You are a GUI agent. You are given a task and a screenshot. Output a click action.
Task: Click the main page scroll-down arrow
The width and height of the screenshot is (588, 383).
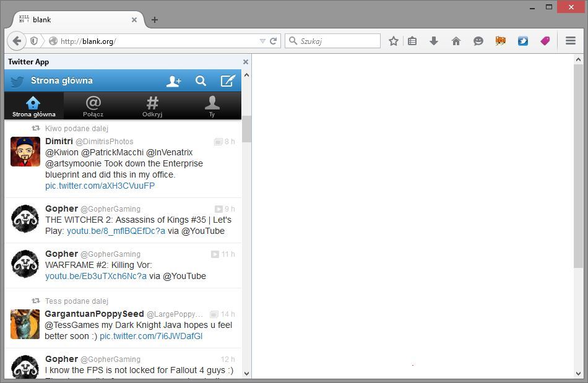578,374
